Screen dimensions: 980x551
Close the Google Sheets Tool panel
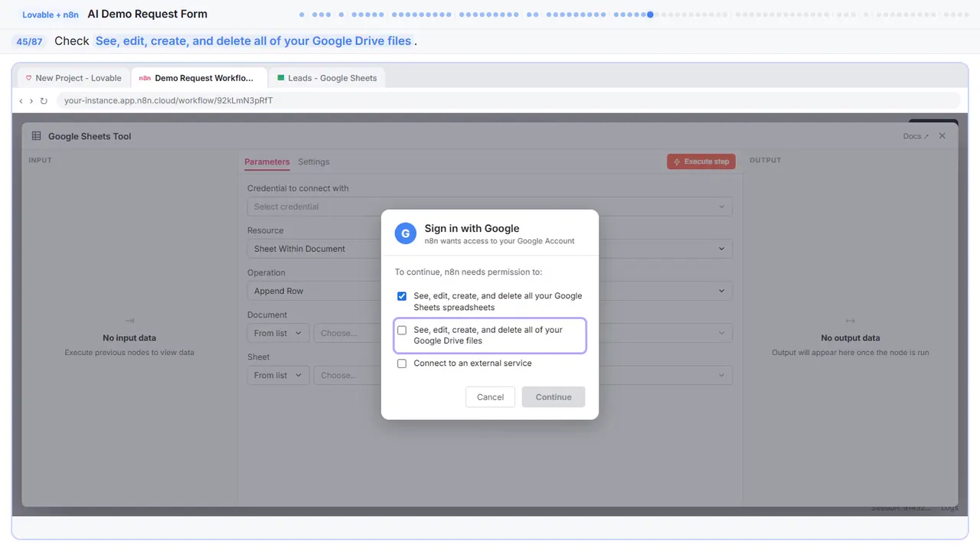point(942,136)
